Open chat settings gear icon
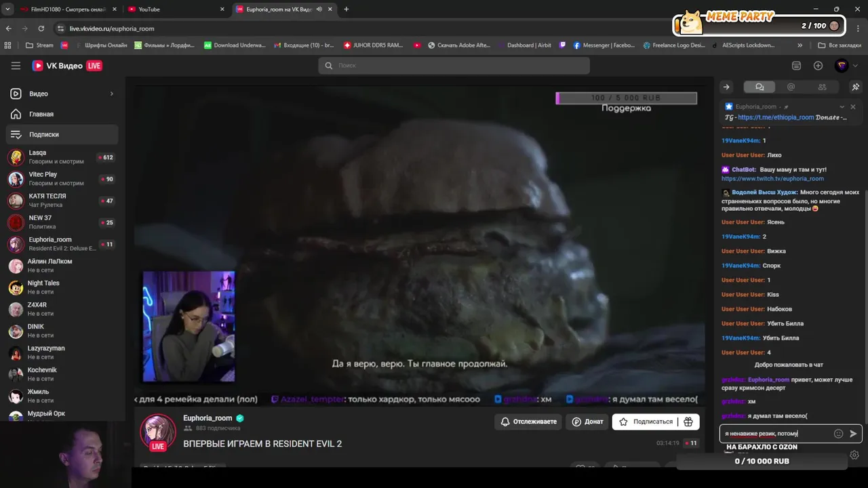 point(854,455)
